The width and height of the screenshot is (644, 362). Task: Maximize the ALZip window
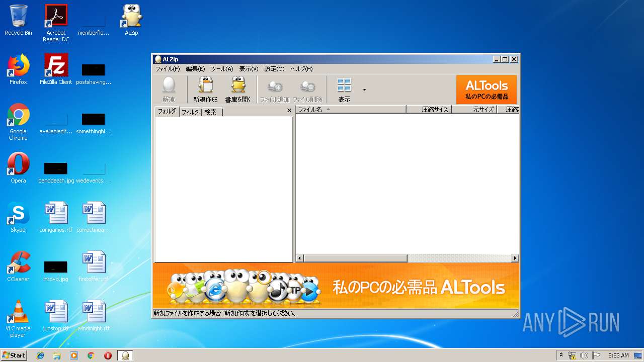pos(505,59)
